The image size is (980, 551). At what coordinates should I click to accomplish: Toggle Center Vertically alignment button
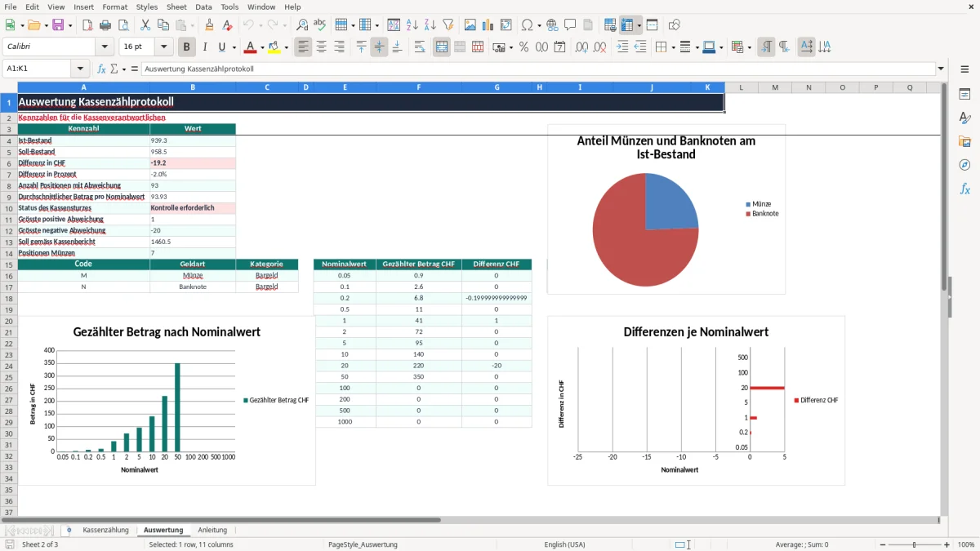point(379,47)
